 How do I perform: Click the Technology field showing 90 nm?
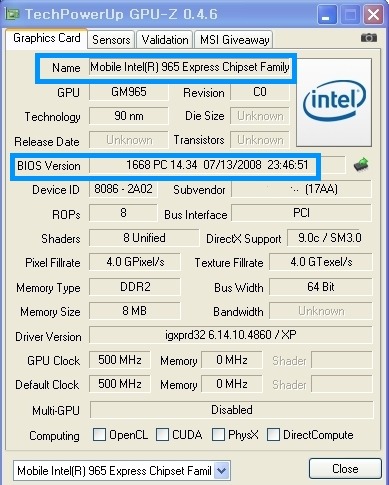pos(129,116)
